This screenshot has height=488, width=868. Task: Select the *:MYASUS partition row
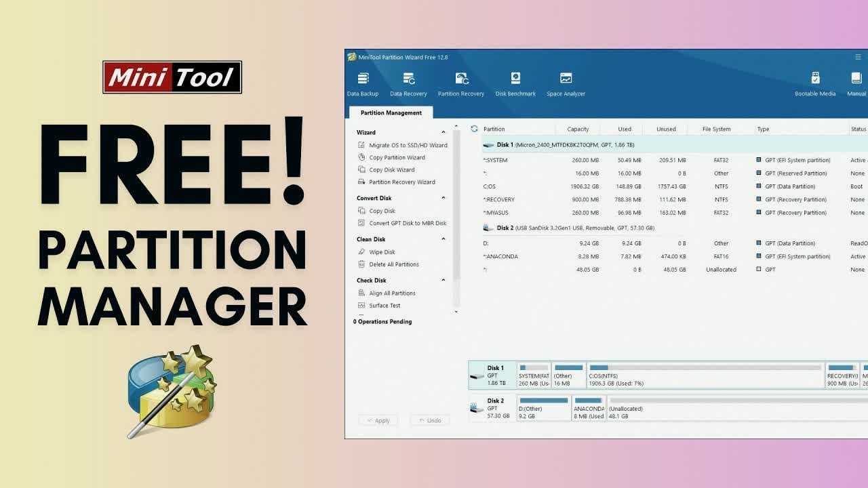click(x=675, y=213)
